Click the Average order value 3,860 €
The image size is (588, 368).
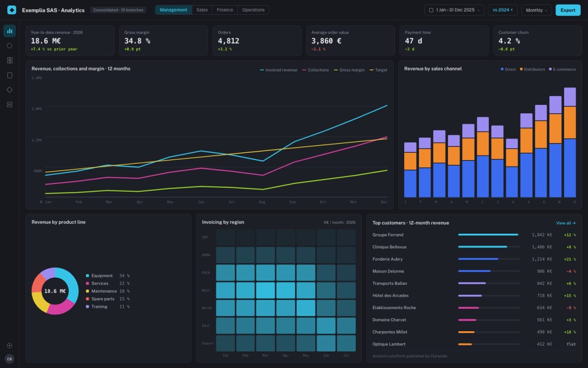[327, 41]
